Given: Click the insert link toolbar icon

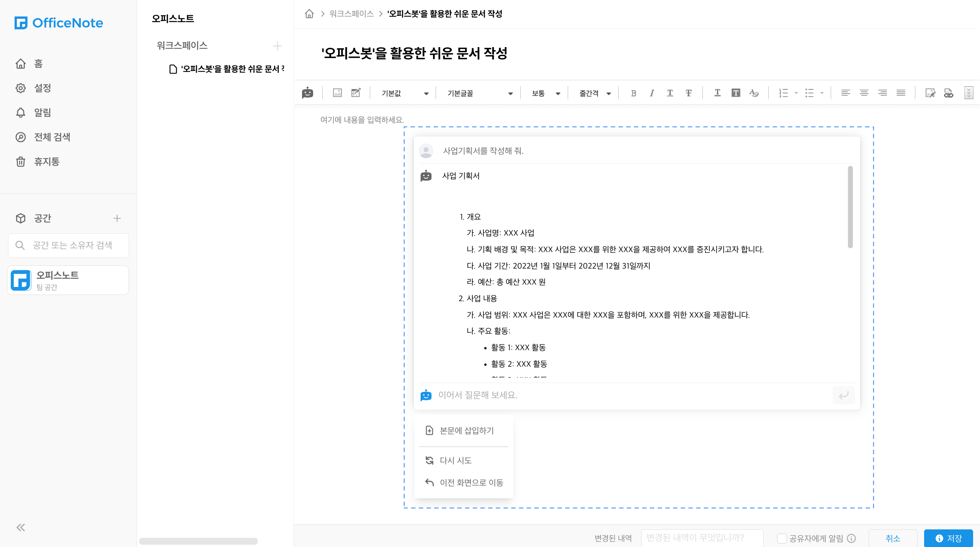Looking at the screenshot, I should click(948, 93).
